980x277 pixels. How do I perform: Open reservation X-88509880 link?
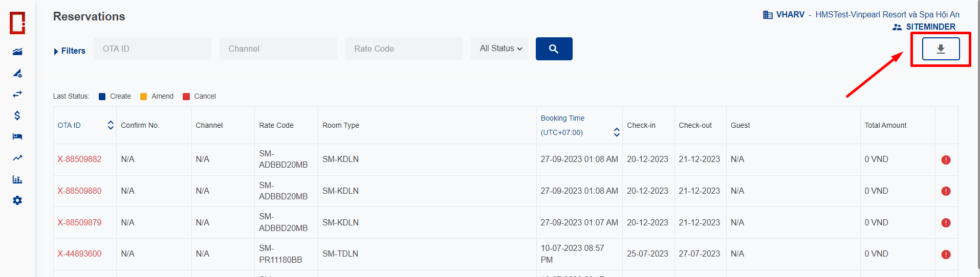point(79,191)
